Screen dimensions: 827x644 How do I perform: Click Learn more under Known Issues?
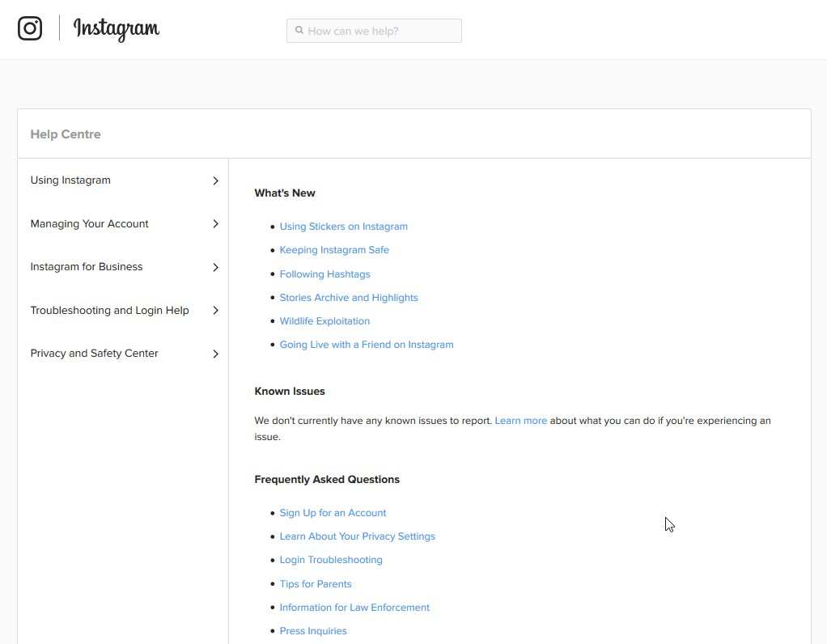click(520, 421)
